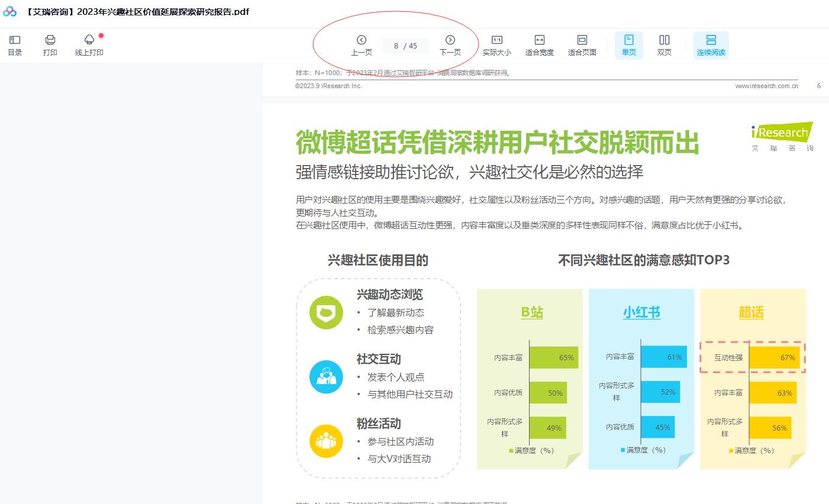Viewport: 829px width, 504px height.
Task: Click the yellow 67% 互动性强 bar
Action: [x=775, y=358]
